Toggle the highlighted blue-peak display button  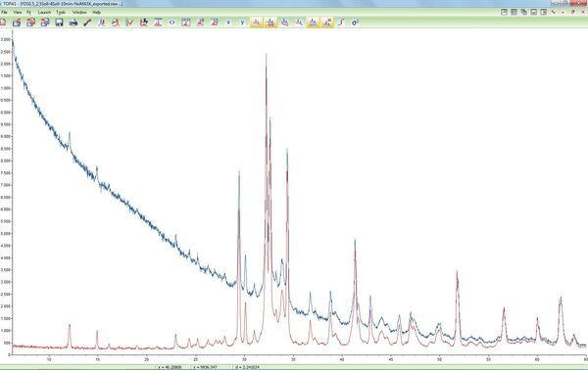coord(313,23)
